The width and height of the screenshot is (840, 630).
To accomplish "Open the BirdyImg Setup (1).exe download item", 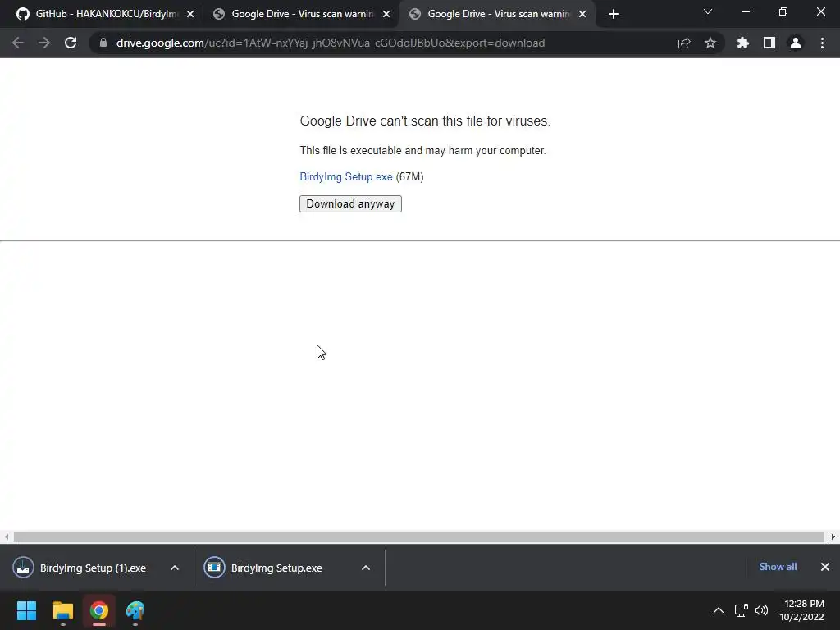I will 85,568.
